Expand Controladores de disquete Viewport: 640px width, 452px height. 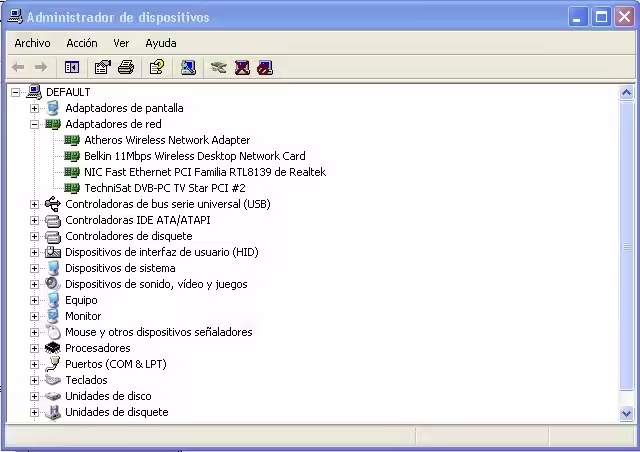(35, 236)
